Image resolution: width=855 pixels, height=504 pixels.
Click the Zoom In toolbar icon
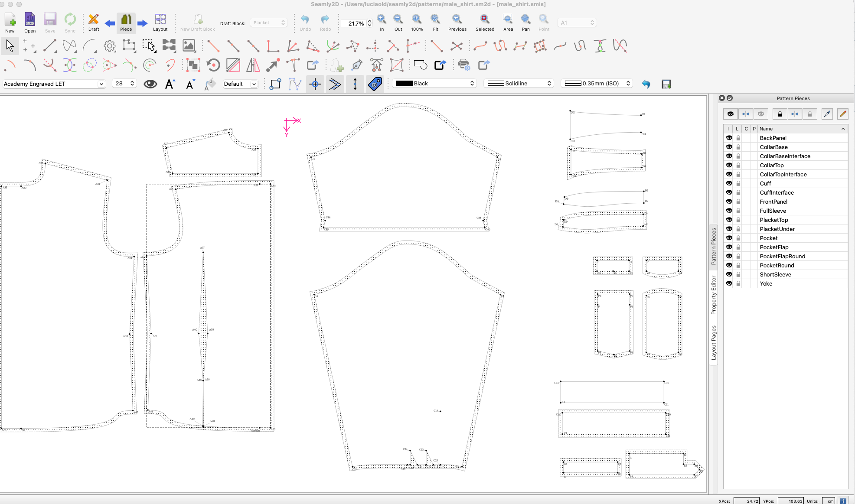coord(382,20)
